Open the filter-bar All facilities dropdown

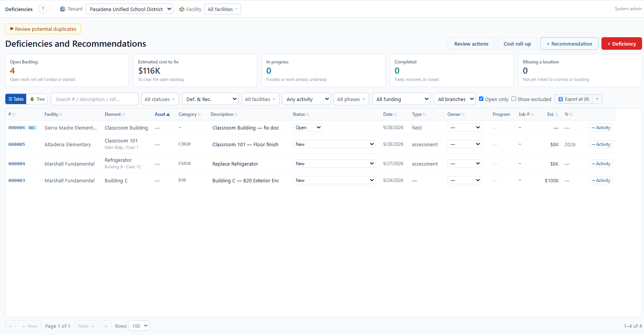260,99
